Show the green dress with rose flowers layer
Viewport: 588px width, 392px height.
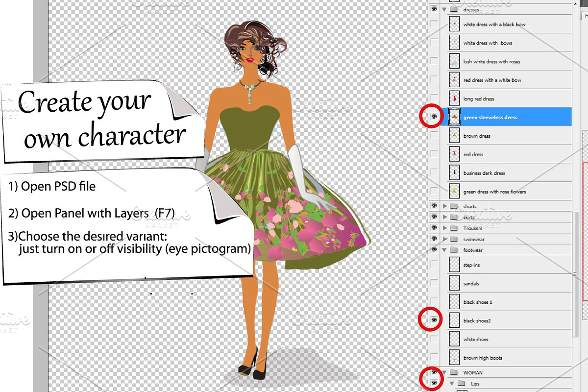tap(434, 192)
